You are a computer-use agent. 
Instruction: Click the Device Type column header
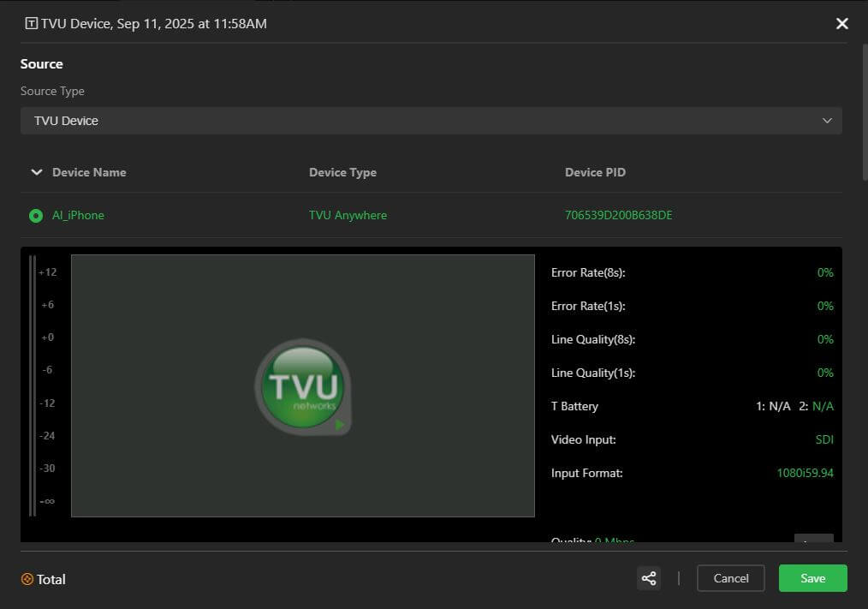click(x=342, y=172)
